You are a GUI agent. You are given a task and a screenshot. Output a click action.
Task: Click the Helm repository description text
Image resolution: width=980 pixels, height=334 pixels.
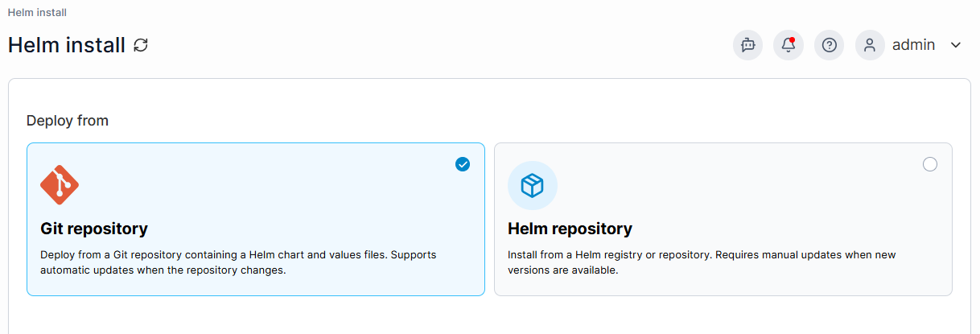pos(702,262)
